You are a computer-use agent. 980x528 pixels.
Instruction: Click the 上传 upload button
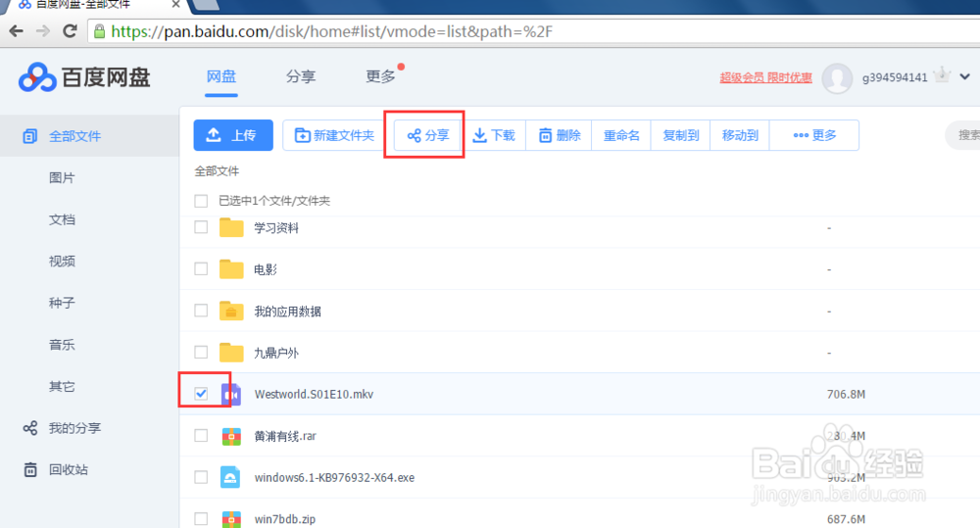tap(233, 135)
